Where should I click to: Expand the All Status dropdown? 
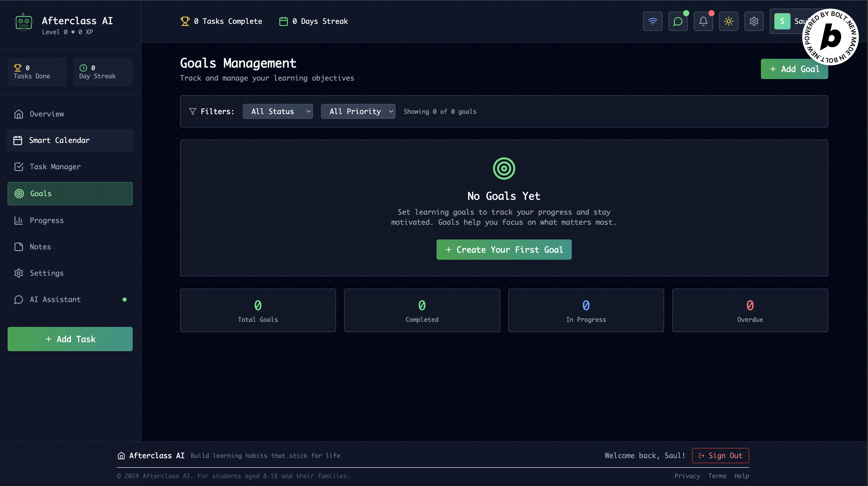(x=278, y=111)
